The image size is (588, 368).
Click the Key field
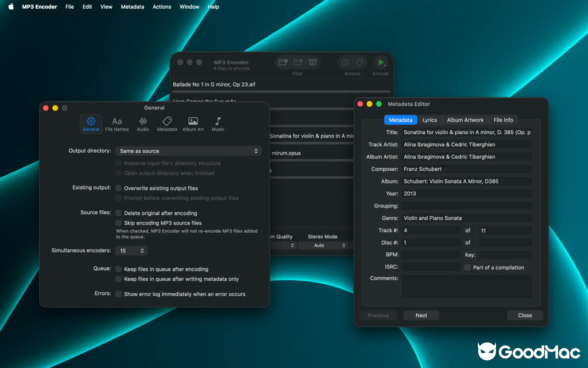[x=505, y=255]
